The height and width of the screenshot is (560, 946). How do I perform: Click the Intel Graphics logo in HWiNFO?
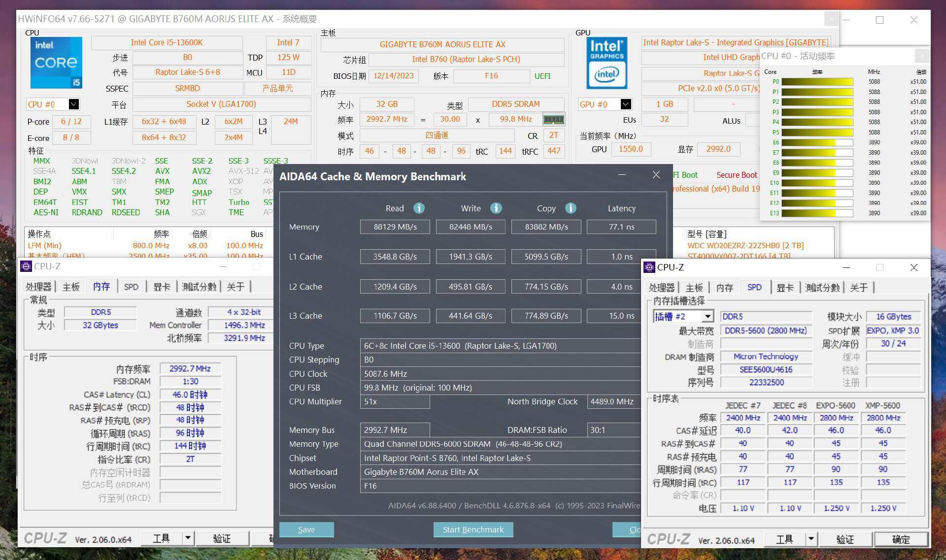click(x=607, y=63)
